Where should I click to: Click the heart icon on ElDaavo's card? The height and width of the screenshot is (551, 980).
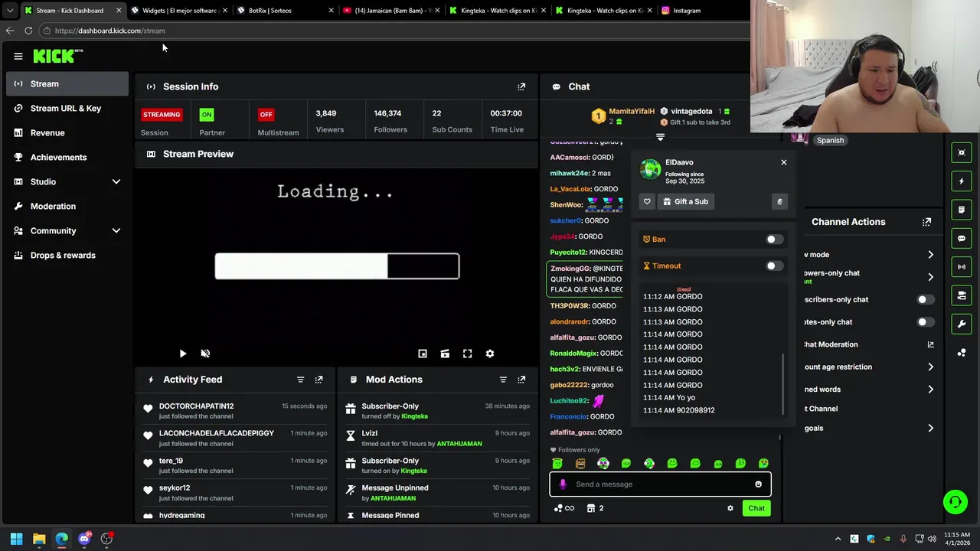pos(647,201)
